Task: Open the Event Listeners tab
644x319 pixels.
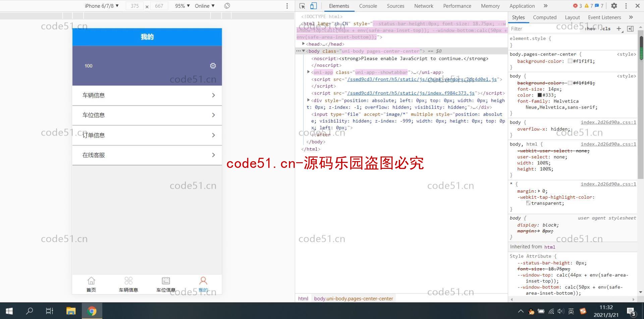Action: pos(604,17)
